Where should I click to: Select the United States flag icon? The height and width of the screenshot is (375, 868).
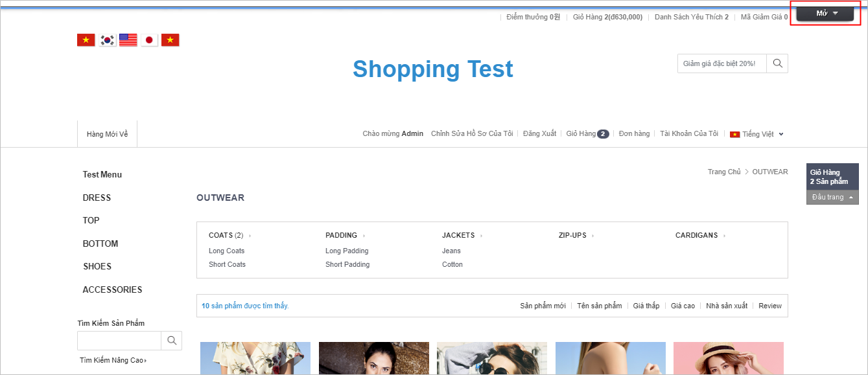(128, 40)
